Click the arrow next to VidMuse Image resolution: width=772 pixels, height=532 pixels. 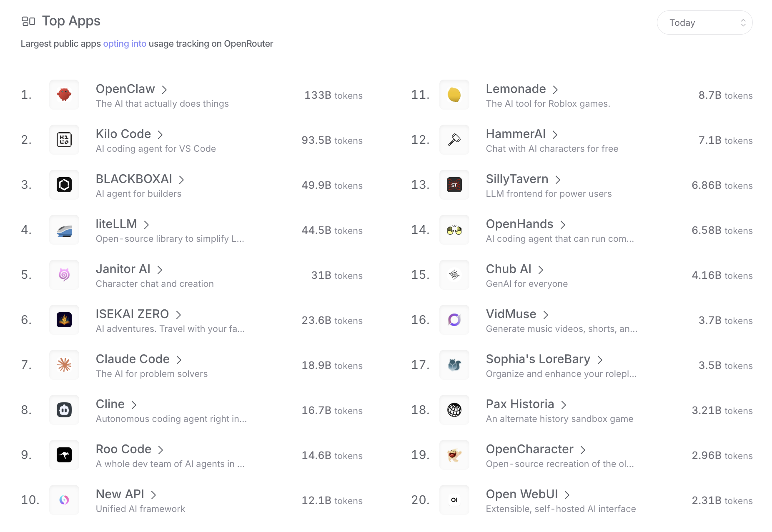tap(546, 315)
